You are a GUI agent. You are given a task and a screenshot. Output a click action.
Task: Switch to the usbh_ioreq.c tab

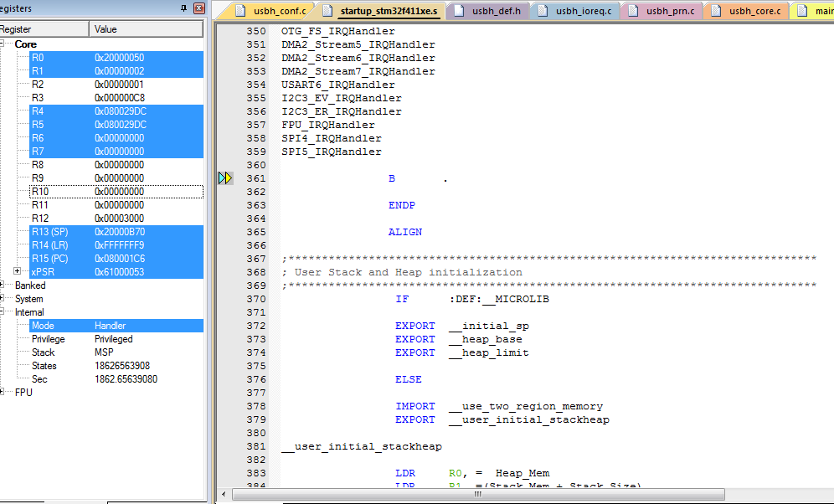tap(575, 11)
